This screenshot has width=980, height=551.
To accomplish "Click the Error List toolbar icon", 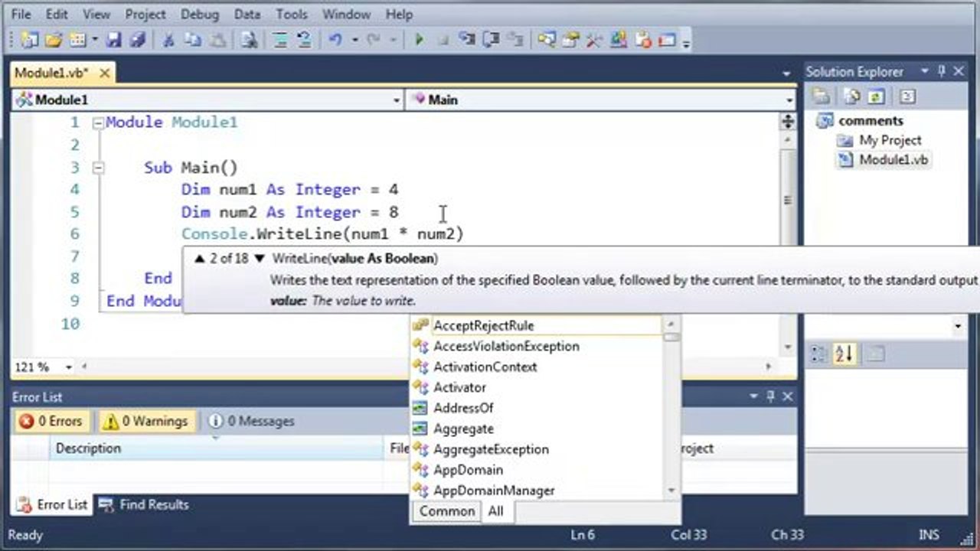I will tap(643, 41).
